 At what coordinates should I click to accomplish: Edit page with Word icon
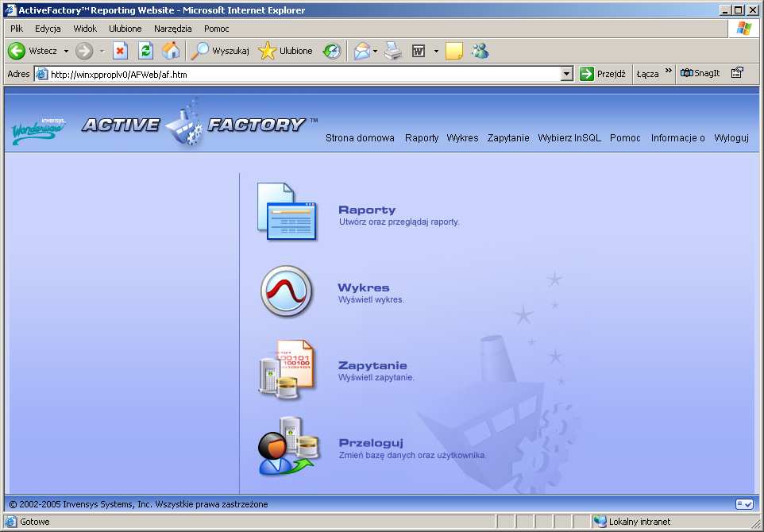tap(419, 51)
